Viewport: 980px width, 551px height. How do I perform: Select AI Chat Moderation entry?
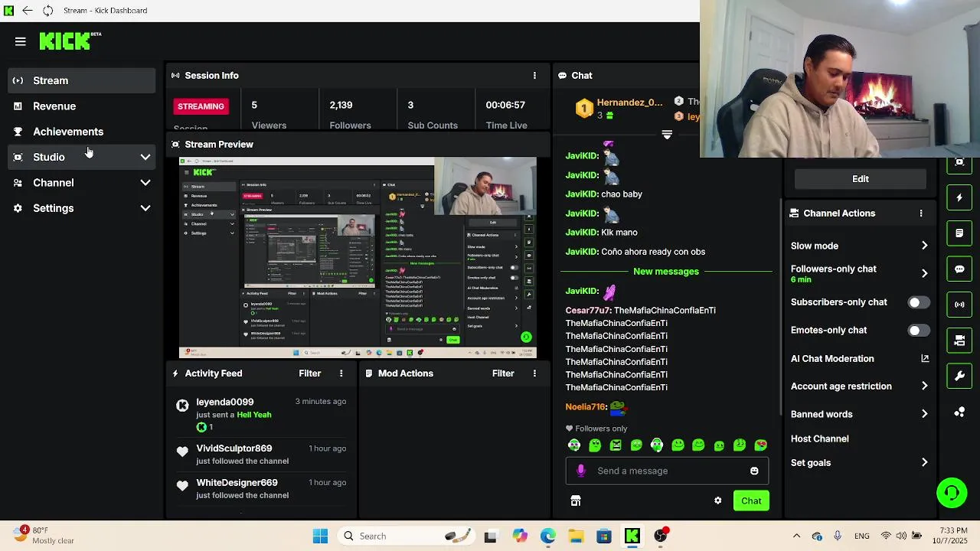[x=832, y=358]
